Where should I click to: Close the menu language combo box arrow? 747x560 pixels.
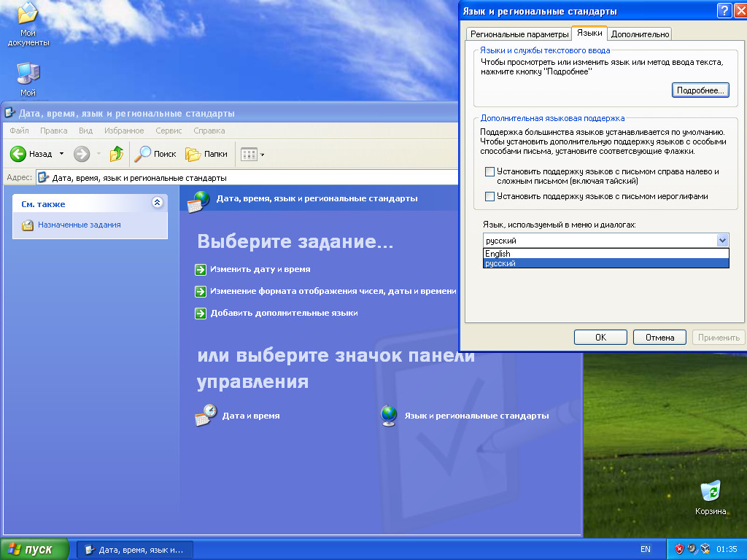[x=722, y=241]
